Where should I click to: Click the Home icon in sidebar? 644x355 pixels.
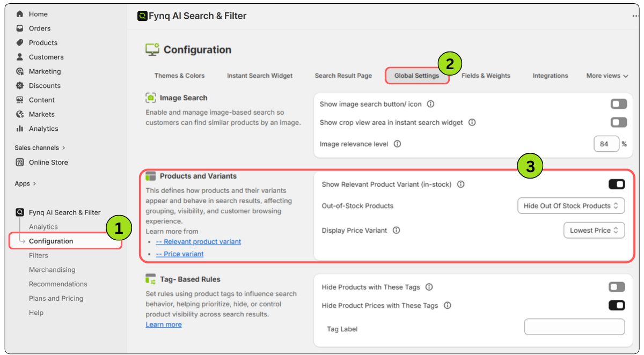(20, 14)
